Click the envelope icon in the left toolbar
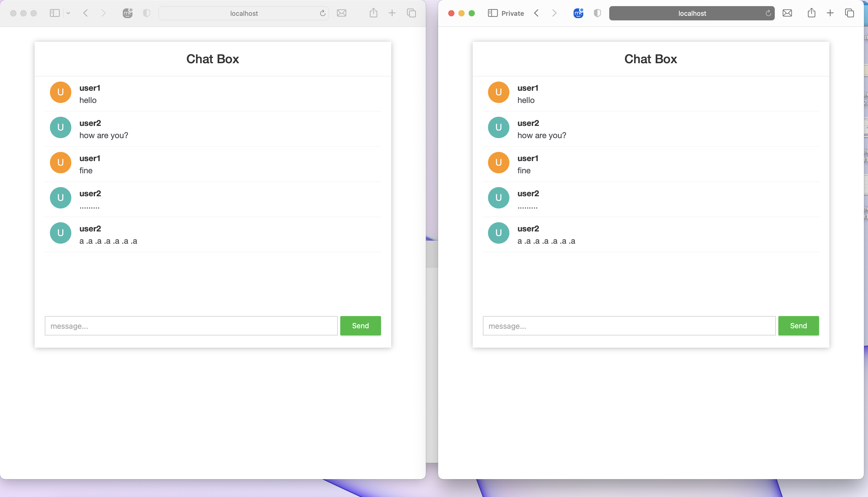Viewport: 868px width, 497px height. click(x=342, y=13)
